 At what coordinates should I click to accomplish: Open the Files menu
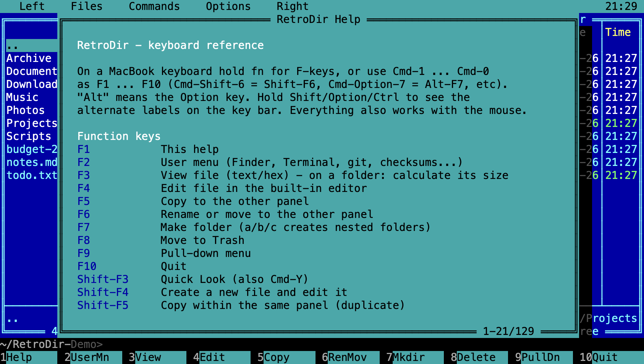pos(87,6)
